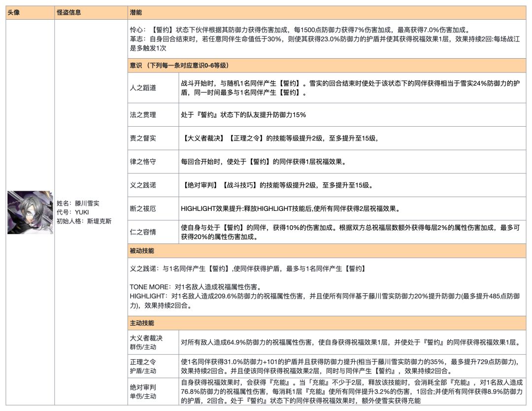Select the 潜能 column header
Image resolution: width=532 pixels, height=411 pixels.
327,12
